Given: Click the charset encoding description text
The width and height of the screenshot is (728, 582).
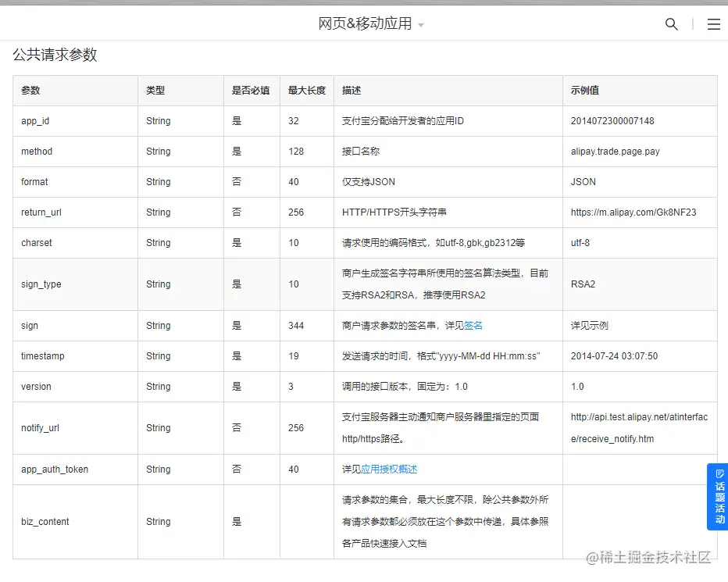Looking at the screenshot, I should coord(434,243).
